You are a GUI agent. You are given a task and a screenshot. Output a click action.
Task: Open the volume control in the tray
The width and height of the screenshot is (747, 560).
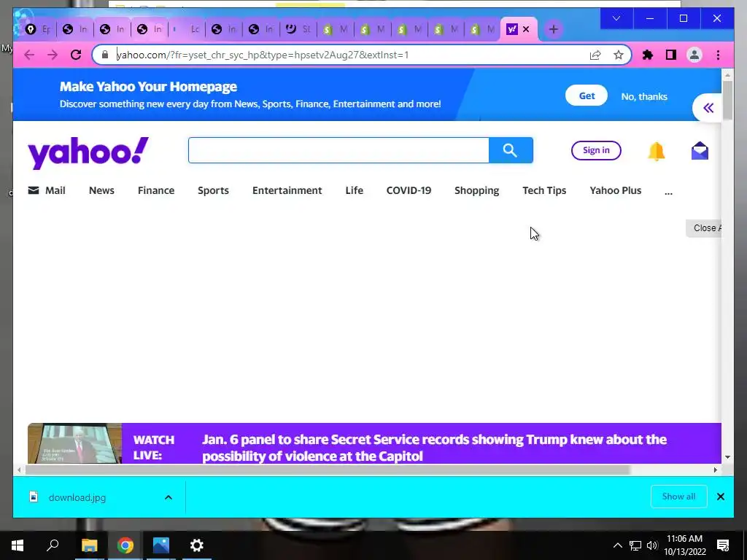tap(652, 545)
